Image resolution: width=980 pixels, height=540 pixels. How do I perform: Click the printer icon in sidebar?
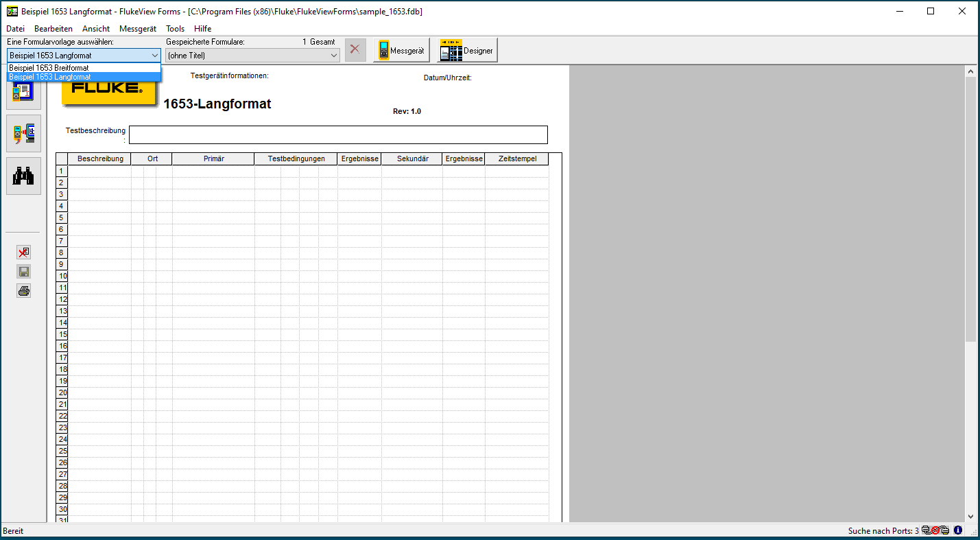tap(24, 291)
